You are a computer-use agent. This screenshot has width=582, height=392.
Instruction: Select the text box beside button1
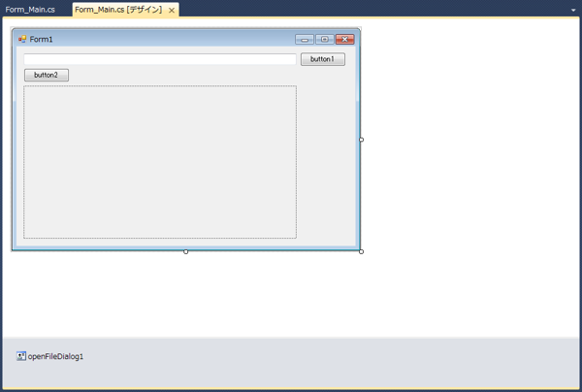click(160, 59)
